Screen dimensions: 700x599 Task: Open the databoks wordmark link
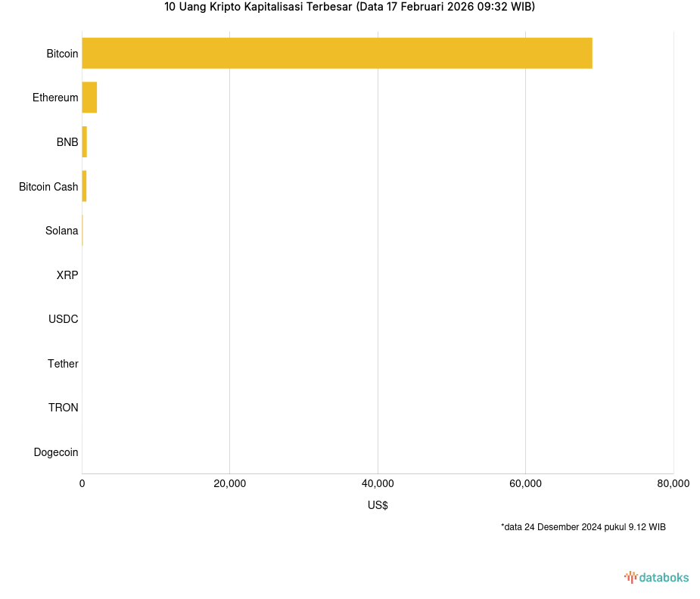664,578
